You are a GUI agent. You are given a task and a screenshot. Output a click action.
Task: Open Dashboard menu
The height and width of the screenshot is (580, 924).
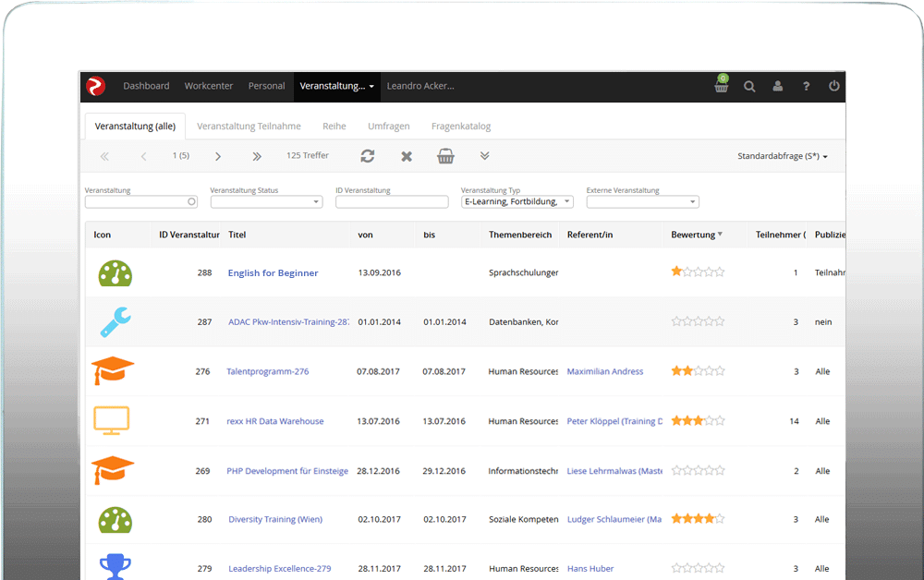[x=146, y=86]
